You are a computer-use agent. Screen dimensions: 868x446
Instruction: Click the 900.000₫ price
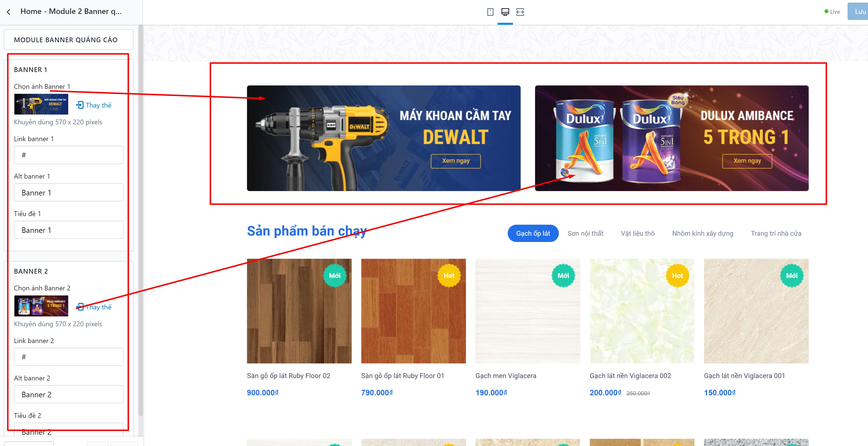263,392
